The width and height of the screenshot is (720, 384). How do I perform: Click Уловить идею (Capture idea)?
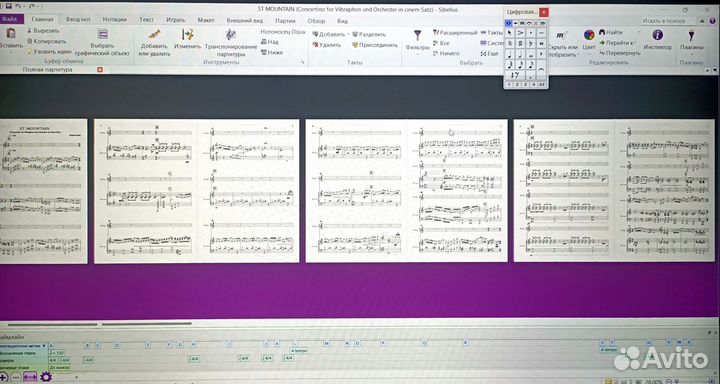click(x=49, y=51)
